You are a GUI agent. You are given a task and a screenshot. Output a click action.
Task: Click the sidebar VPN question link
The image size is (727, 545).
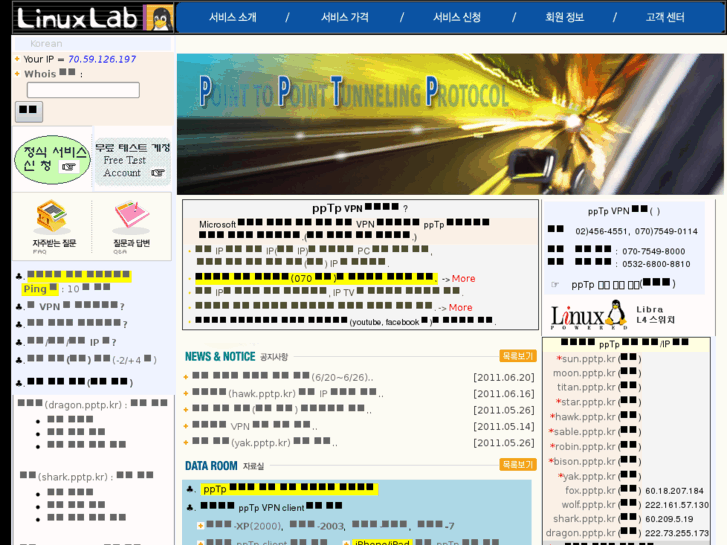point(76,306)
